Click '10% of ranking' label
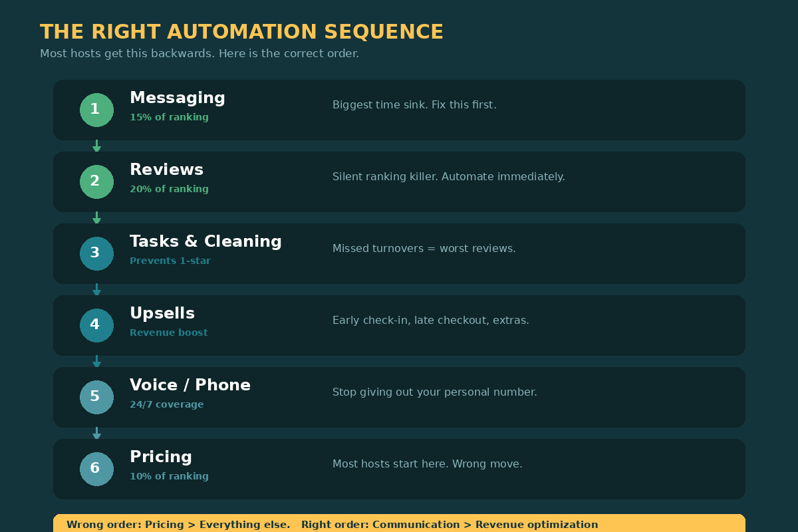Viewport: 798px width, 532px height. tap(169, 476)
